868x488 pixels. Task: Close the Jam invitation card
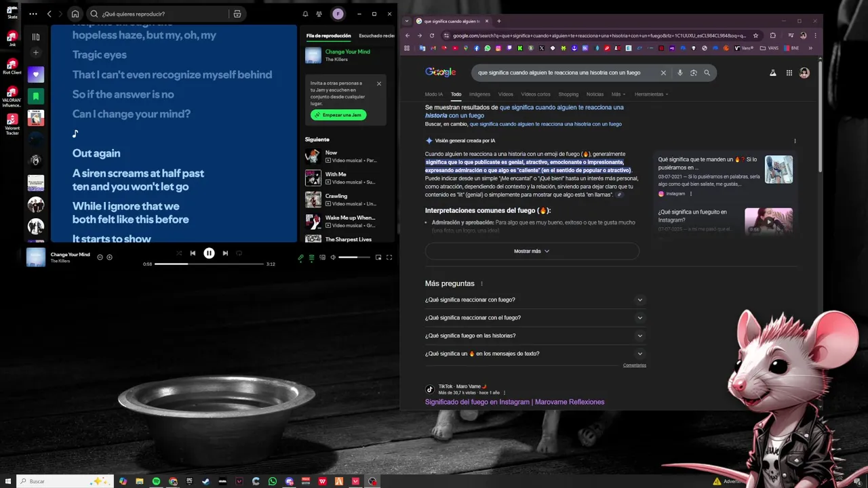pos(379,83)
